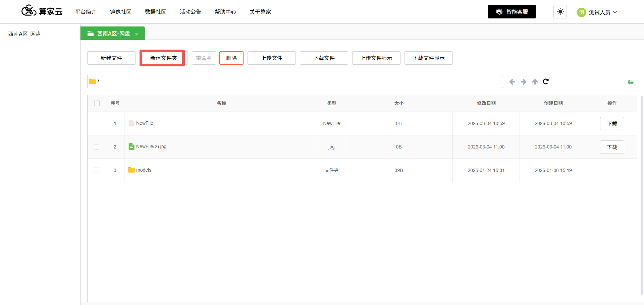This screenshot has width=644, height=305.
Task: Open 活动公告 menu item
Action: pyautogui.click(x=191, y=12)
